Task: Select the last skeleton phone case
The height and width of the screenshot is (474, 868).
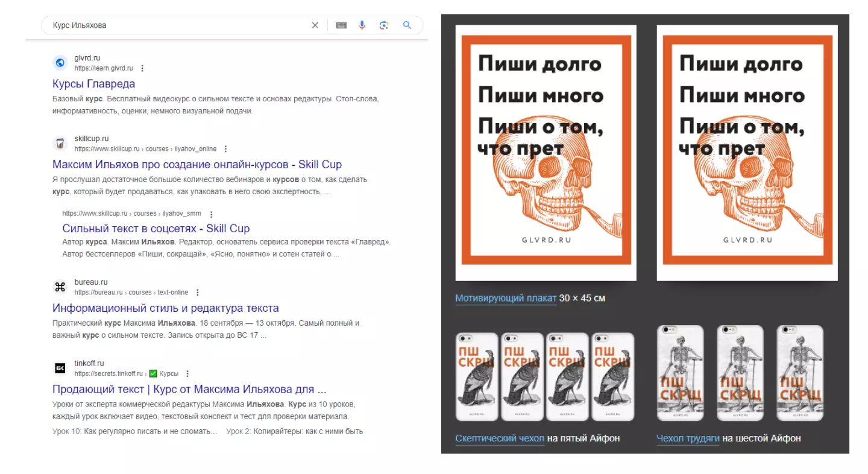Action: point(800,373)
